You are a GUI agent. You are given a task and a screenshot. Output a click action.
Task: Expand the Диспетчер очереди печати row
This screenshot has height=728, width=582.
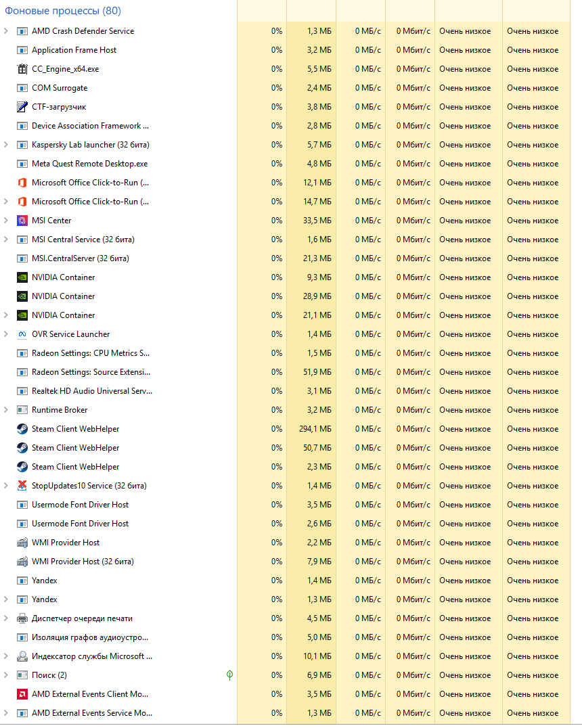point(6,618)
